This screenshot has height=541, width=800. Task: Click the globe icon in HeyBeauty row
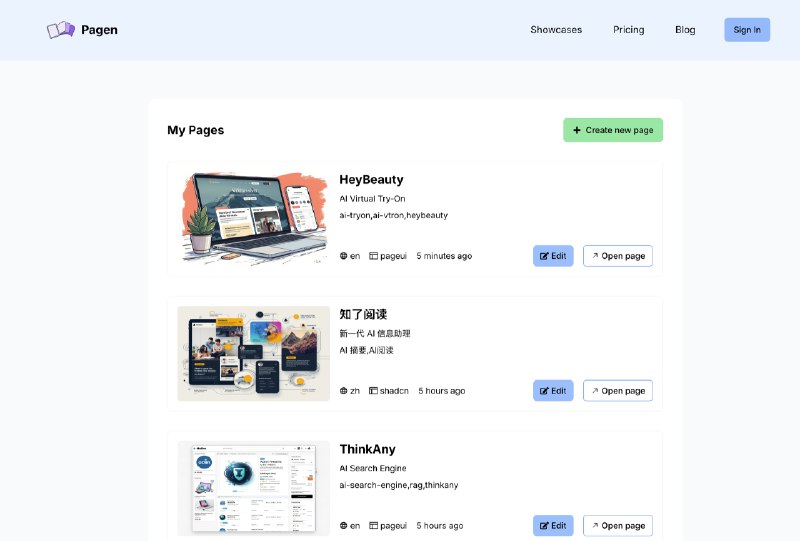(343, 256)
